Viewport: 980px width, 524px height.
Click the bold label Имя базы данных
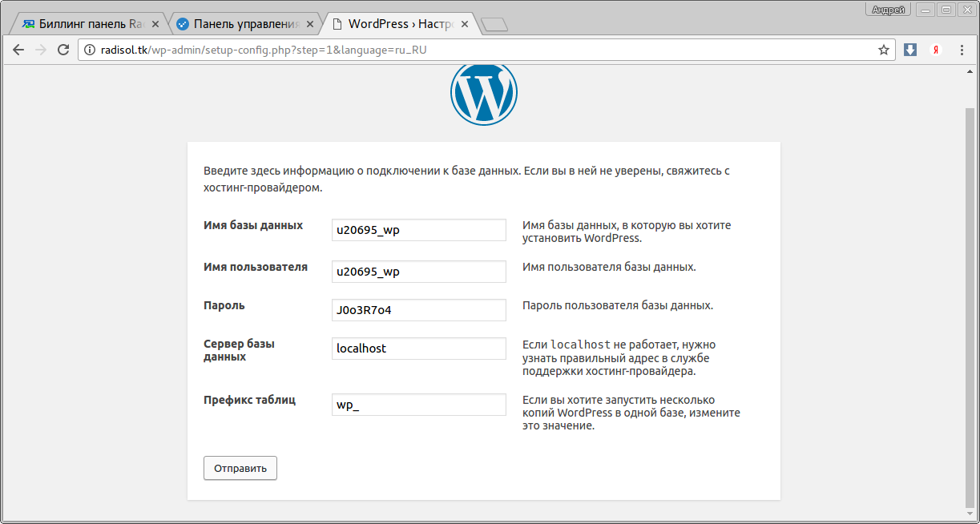253,225
